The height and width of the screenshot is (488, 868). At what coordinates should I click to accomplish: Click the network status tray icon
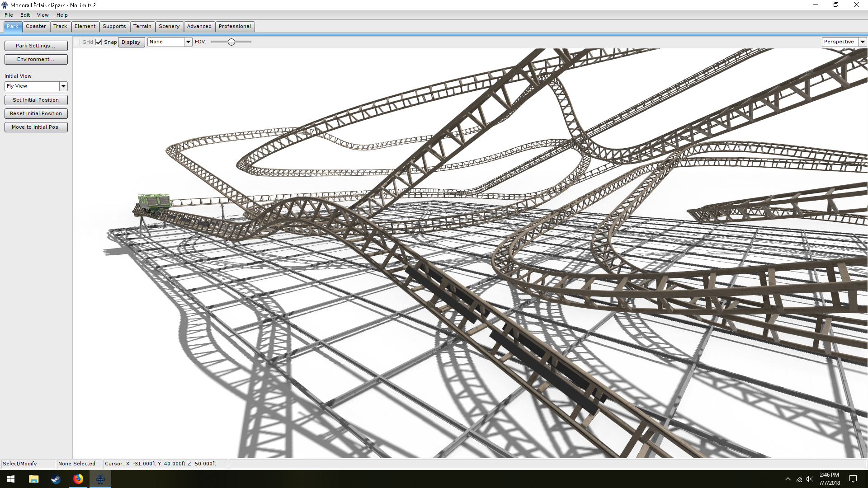pos(799,479)
